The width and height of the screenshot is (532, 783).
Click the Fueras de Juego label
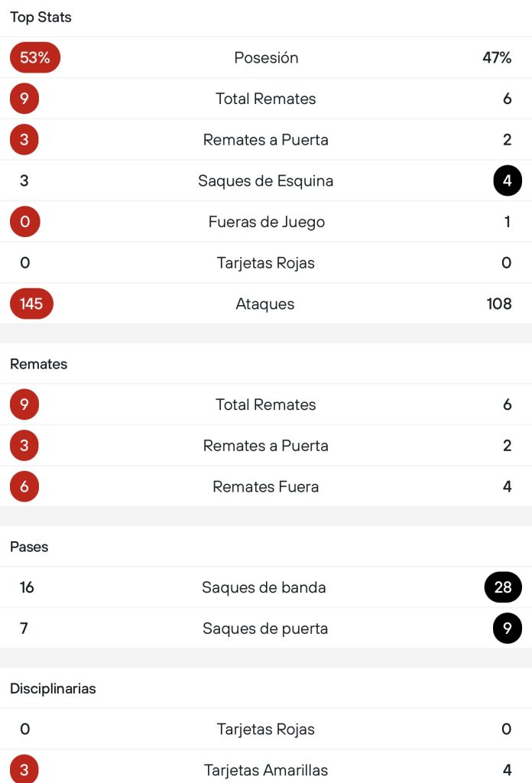266,222
